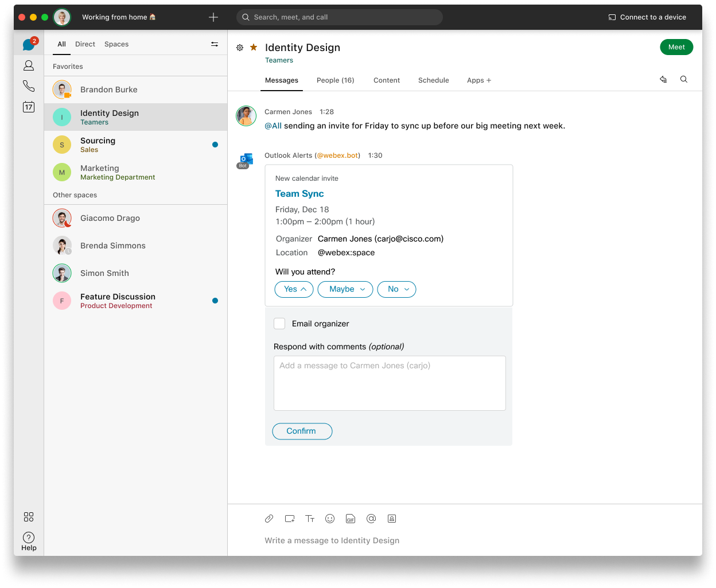Open the Contacts icon in the sidebar
716x588 pixels.
[29, 65]
